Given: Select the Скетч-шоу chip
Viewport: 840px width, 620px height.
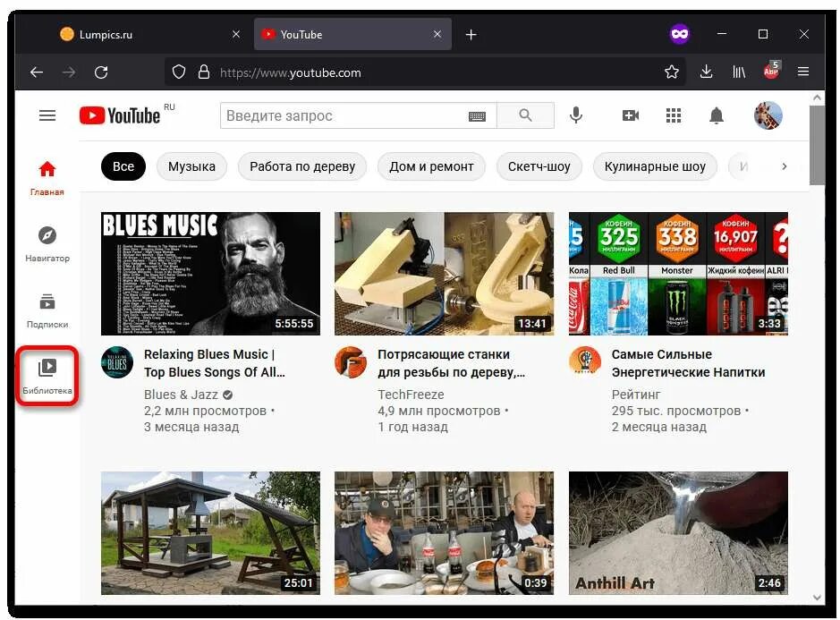Looking at the screenshot, I should pos(539,166).
